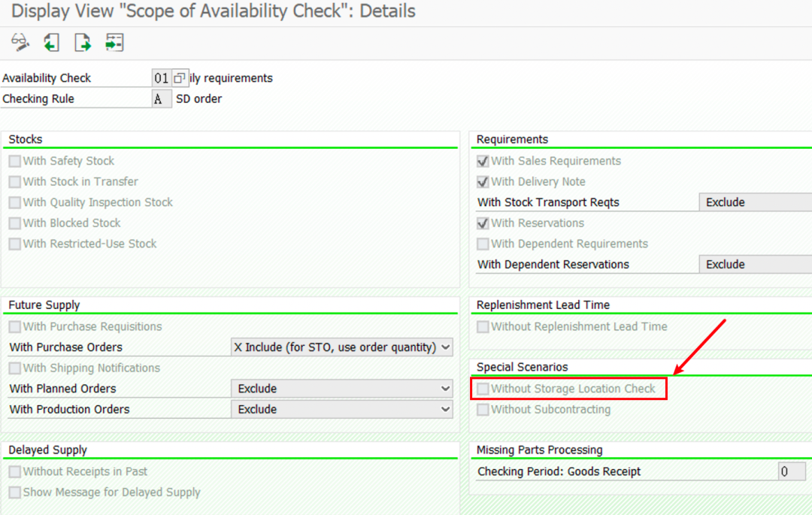Click the Display/Change glasses-pencil icon
Image resolution: width=812 pixels, height=515 pixels.
point(20,42)
